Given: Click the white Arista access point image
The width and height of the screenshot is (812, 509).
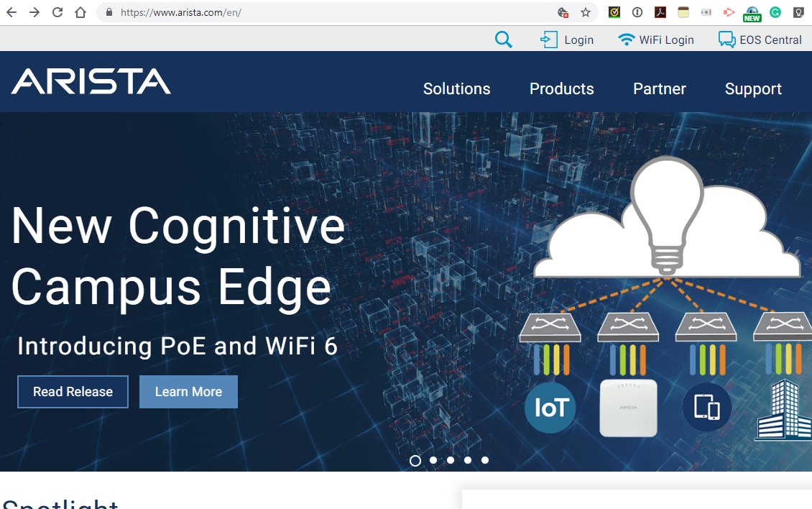Looking at the screenshot, I should tap(628, 408).
